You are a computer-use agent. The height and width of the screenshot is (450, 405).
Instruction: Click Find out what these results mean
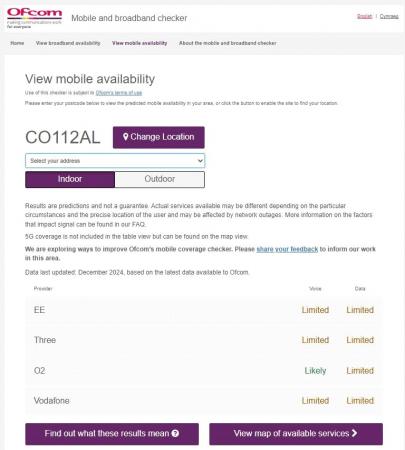[x=112, y=434]
